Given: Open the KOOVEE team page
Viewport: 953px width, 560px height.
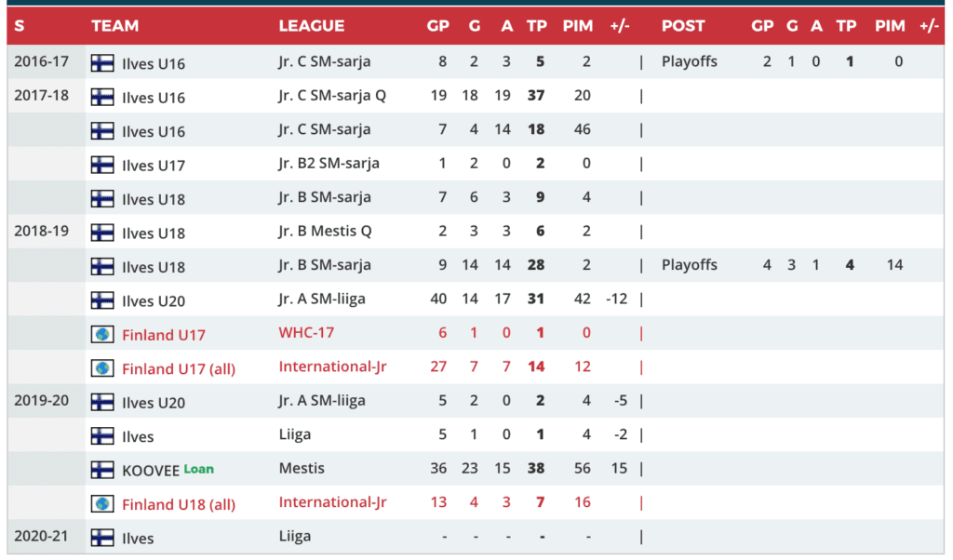Looking at the screenshot, I should tap(150, 471).
